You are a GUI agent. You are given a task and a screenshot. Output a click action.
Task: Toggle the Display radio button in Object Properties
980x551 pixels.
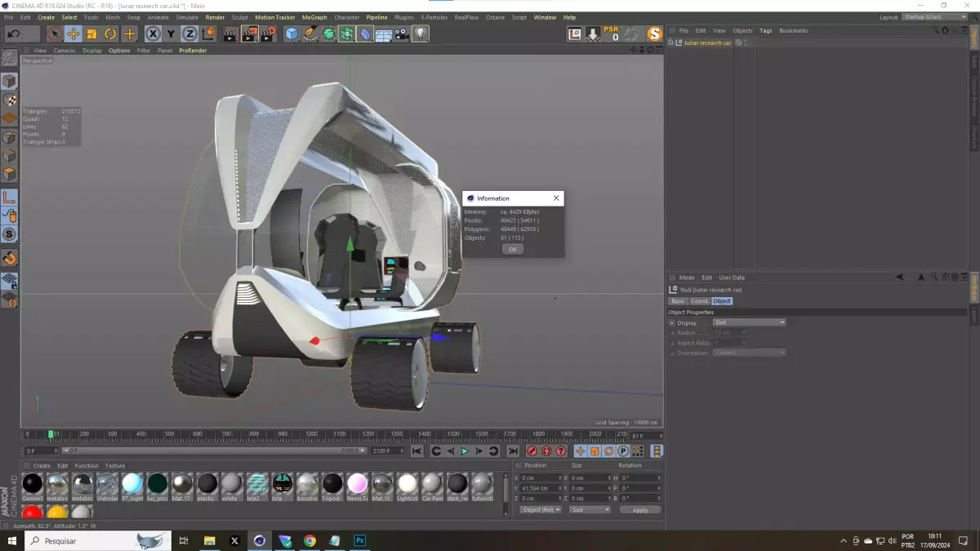672,322
